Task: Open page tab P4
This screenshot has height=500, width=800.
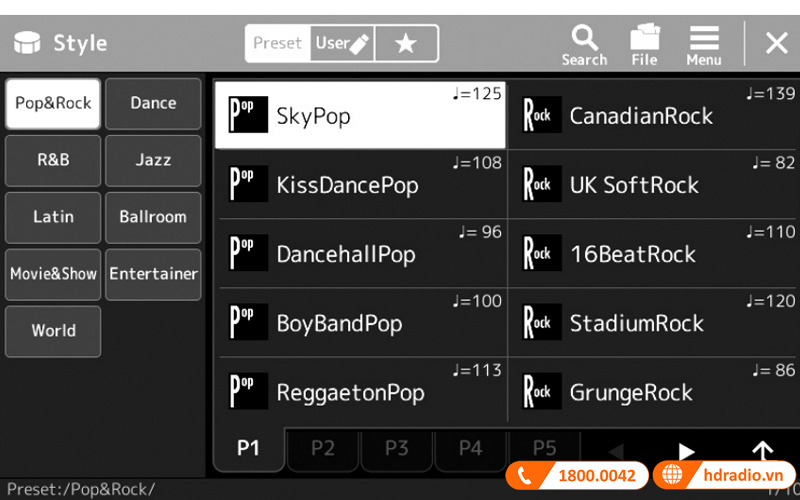Action: pyautogui.click(x=470, y=449)
